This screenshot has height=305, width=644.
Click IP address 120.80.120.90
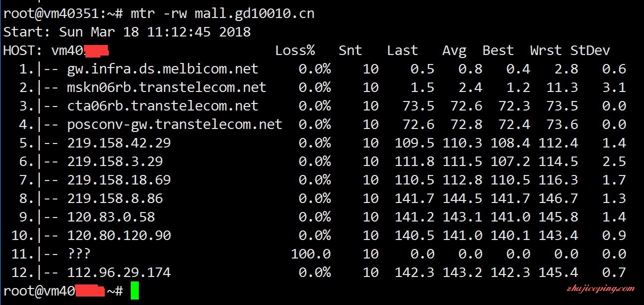119,235
